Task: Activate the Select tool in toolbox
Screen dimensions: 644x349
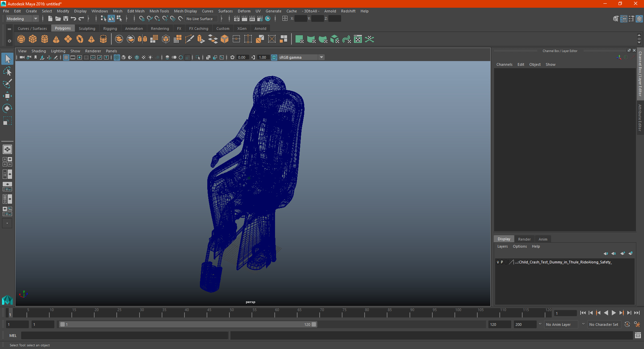Action: pos(7,59)
